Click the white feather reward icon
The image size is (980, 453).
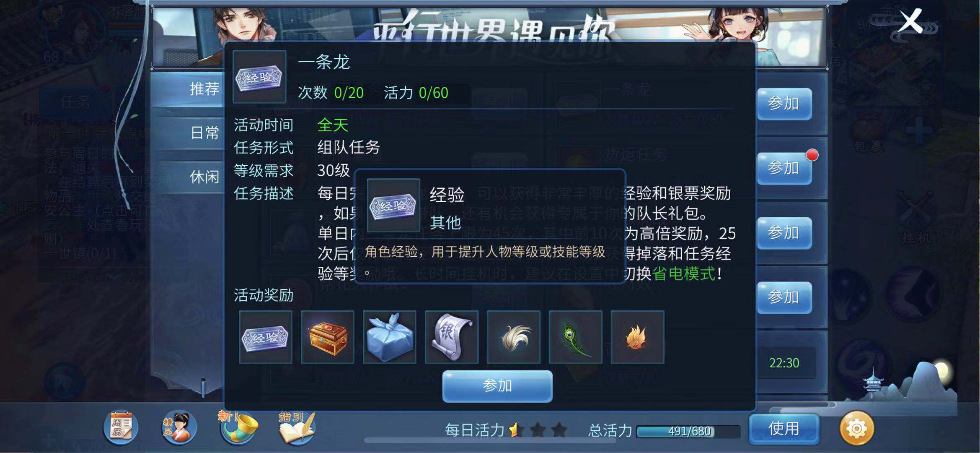(x=513, y=337)
